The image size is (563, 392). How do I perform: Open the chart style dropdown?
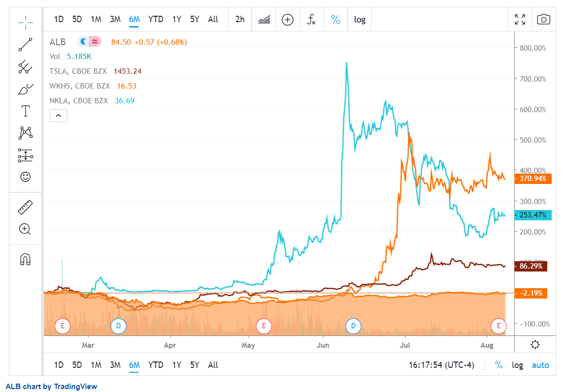click(x=264, y=19)
